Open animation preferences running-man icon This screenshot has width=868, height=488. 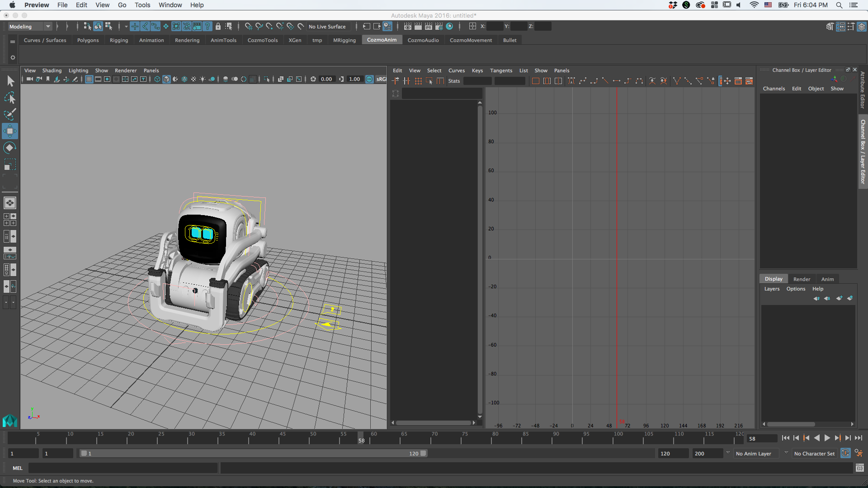(859, 453)
